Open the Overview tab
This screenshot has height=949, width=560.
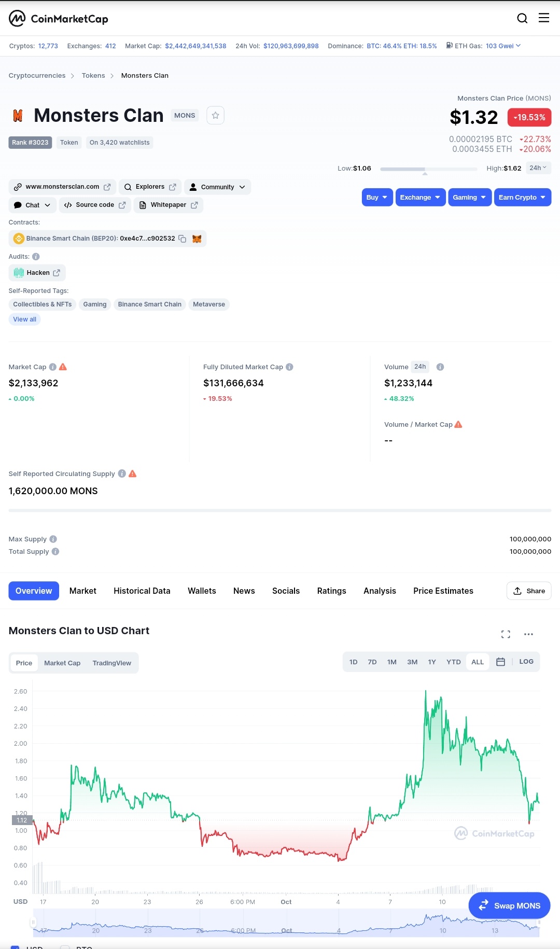pos(34,591)
